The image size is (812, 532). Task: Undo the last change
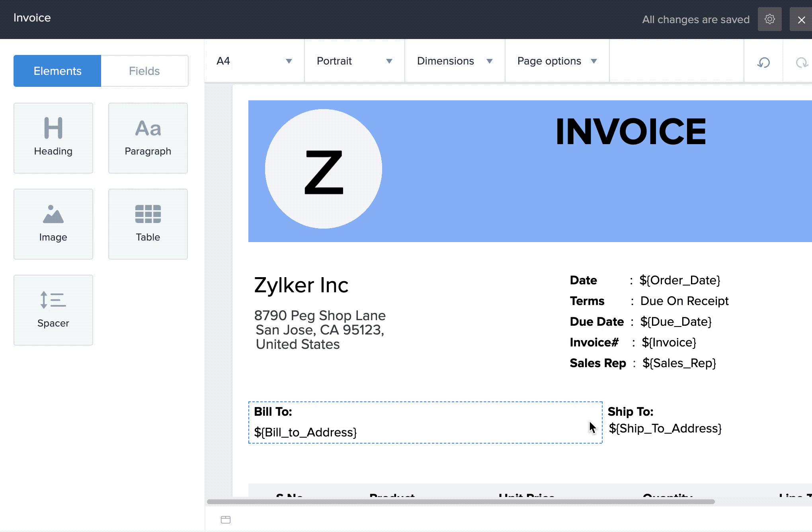coord(763,62)
